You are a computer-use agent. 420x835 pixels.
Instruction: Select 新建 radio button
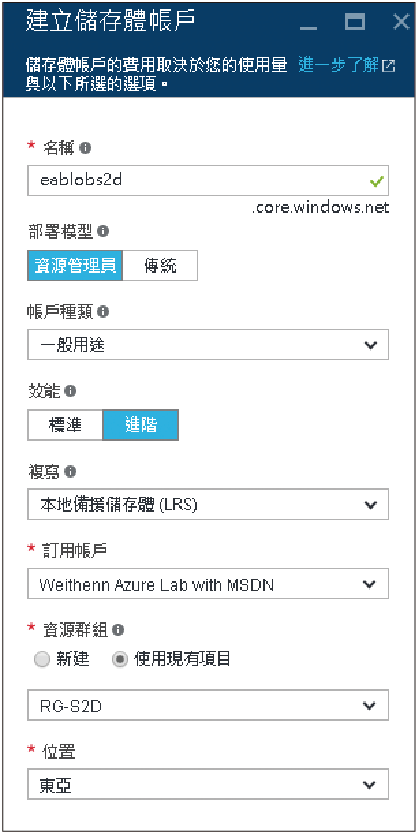coord(42,660)
